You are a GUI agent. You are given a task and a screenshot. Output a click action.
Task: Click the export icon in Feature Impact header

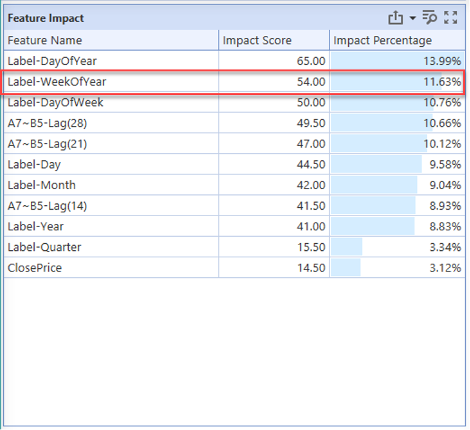(x=395, y=18)
